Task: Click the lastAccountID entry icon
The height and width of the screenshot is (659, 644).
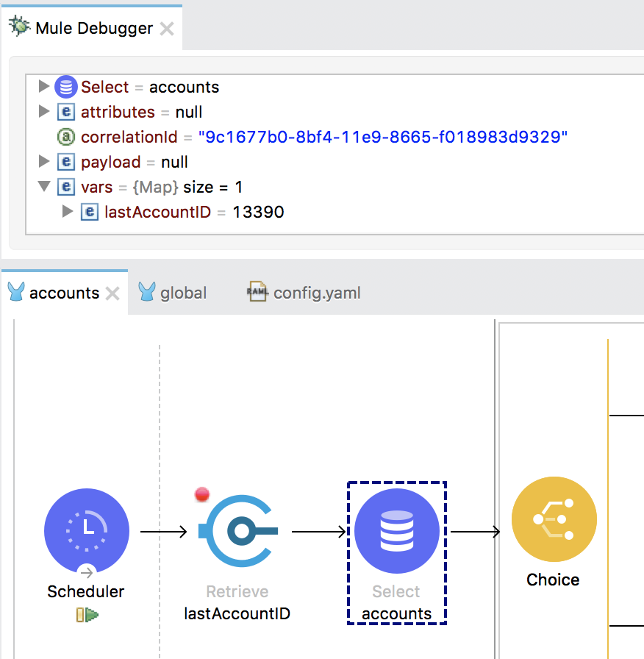Action: [90, 212]
